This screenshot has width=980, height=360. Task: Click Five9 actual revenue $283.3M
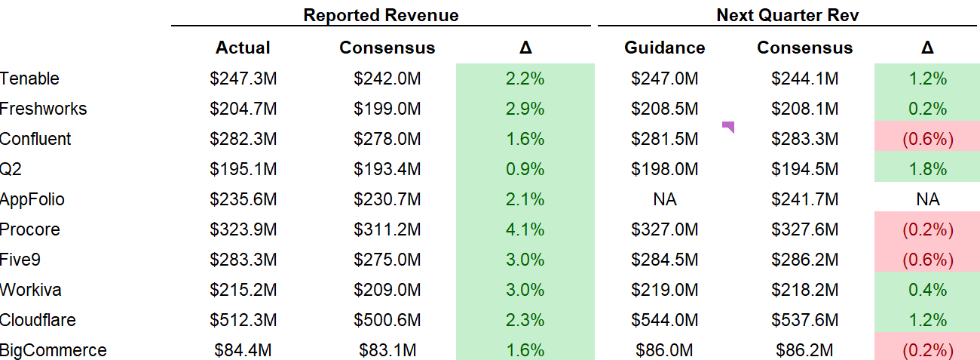tap(243, 260)
